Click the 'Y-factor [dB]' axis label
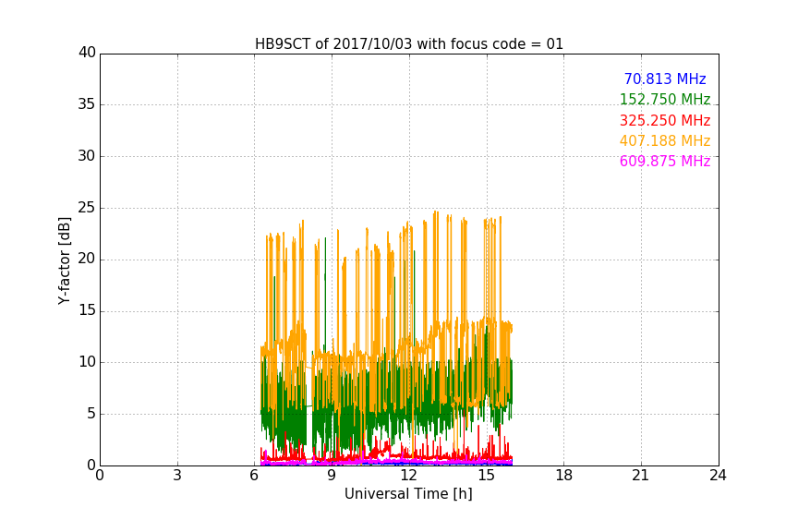Image resolution: width=798 pixels, height=532 pixels. (64, 260)
